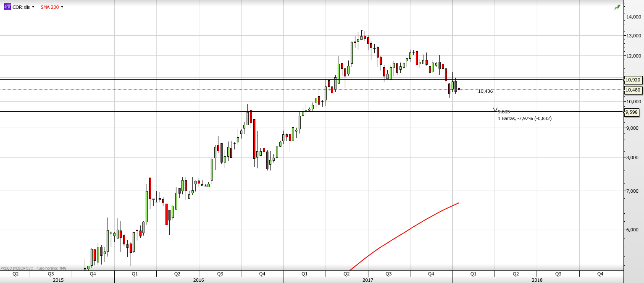This screenshot has width=644, height=283.
Task: Click the 9,605 measurement end label
Action: tap(504, 112)
